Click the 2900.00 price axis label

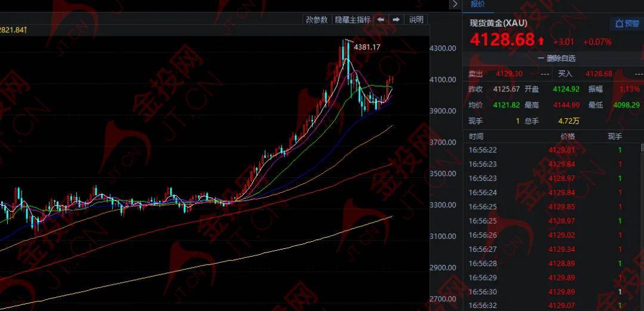click(442, 267)
